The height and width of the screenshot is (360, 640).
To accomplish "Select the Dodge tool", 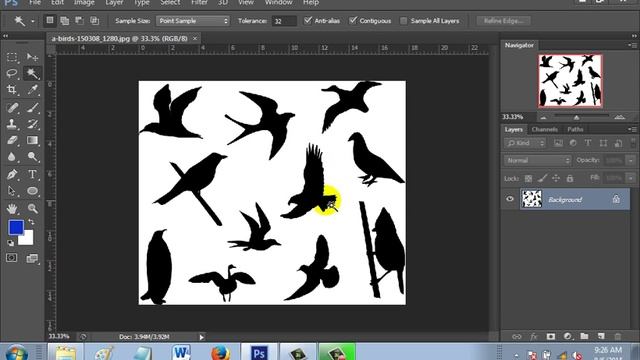I will [32, 157].
